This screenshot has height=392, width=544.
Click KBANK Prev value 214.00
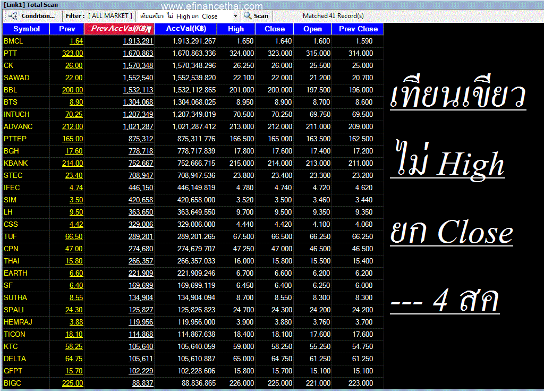(72, 163)
